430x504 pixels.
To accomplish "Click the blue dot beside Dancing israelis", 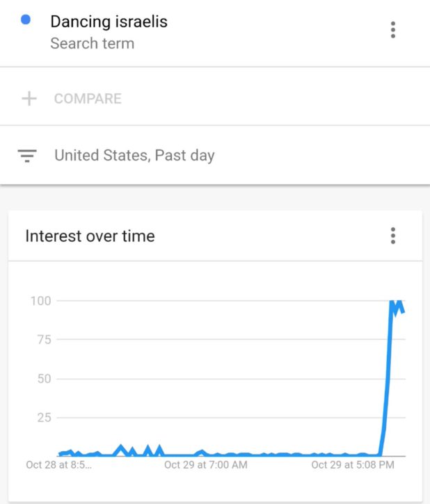I will 26,20.
